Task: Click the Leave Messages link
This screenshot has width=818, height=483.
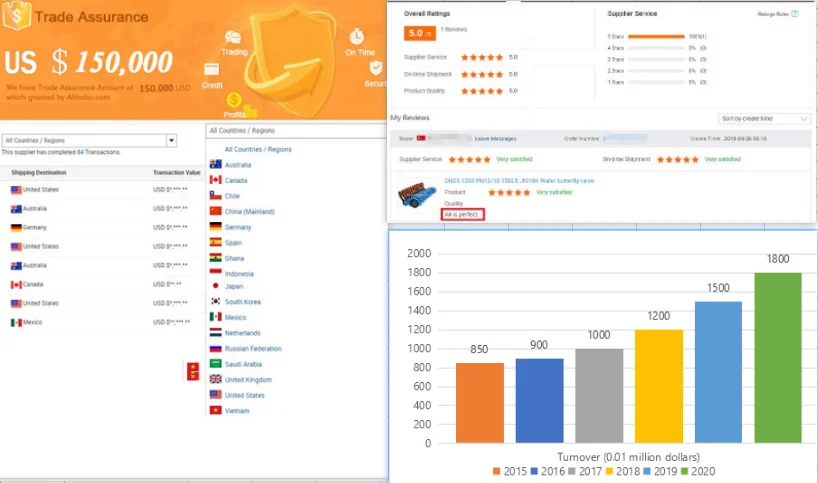Action: 495,139
